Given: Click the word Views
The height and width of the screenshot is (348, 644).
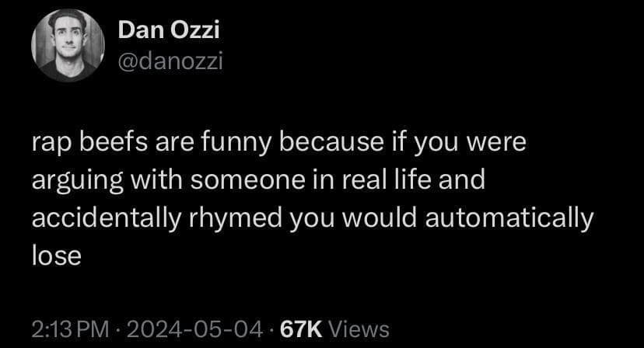Looking at the screenshot, I should coord(358,329).
